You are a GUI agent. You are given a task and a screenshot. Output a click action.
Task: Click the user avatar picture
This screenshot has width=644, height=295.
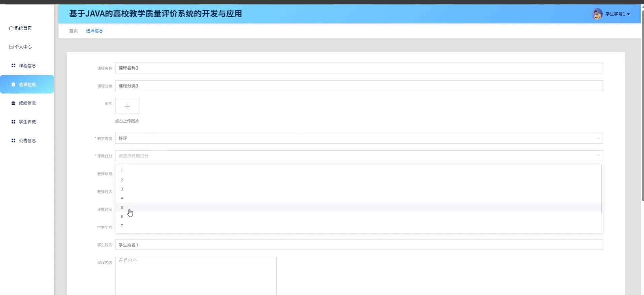pos(597,14)
